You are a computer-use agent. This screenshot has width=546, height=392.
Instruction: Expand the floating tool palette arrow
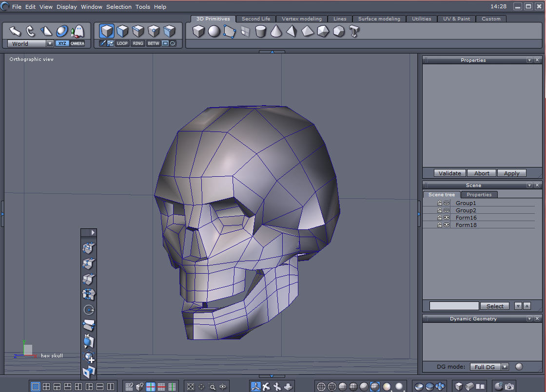click(x=93, y=232)
